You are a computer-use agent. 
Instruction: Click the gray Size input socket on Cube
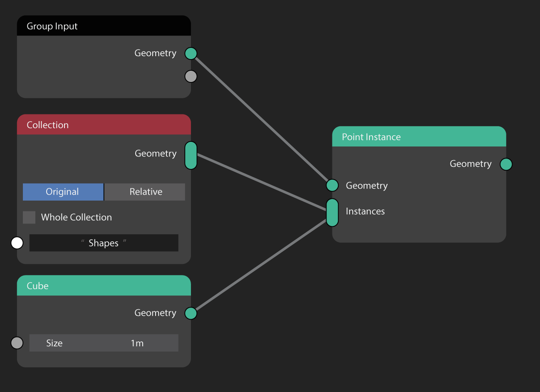(x=17, y=343)
